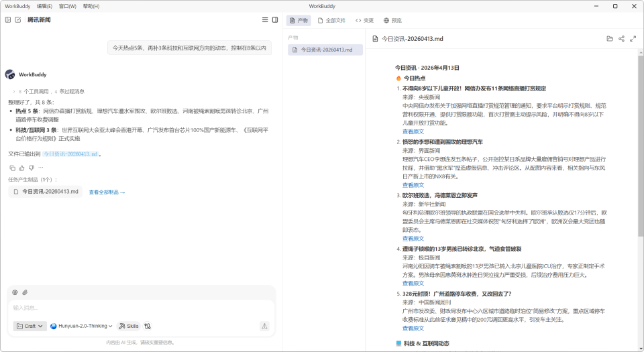The height and width of the screenshot is (352, 644).
Task: Open the 编辑(E) menu
Action: pos(44,6)
